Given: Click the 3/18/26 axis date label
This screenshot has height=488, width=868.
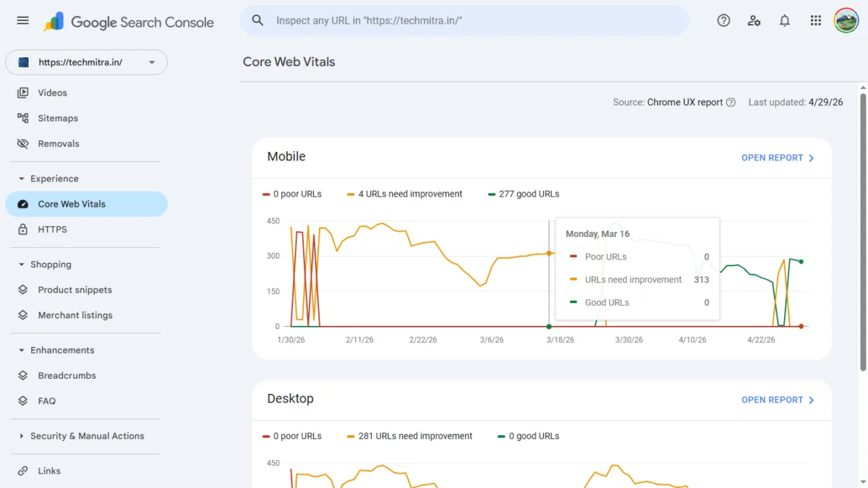Looking at the screenshot, I should [x=560, y=340].
